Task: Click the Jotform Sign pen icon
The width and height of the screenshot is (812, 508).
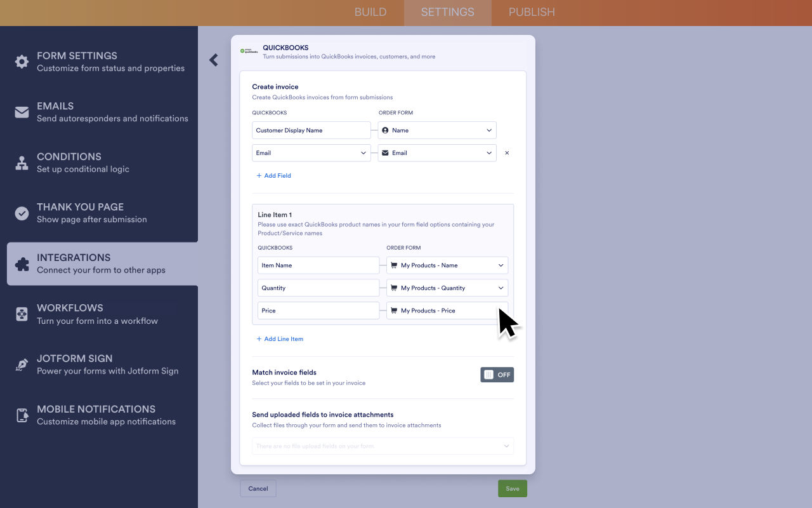Action: pyautogui.click(x=21, y=364)
